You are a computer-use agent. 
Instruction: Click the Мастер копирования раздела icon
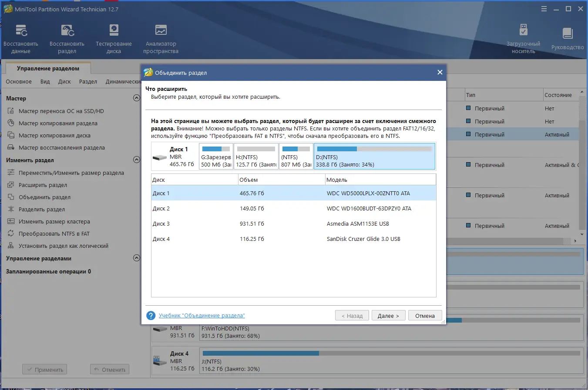click(11, 123)
